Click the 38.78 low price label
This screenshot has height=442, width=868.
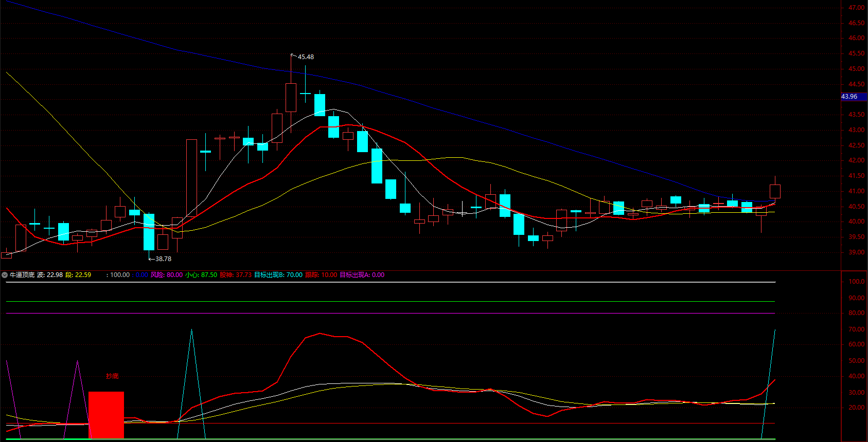[x=163, y=259]
